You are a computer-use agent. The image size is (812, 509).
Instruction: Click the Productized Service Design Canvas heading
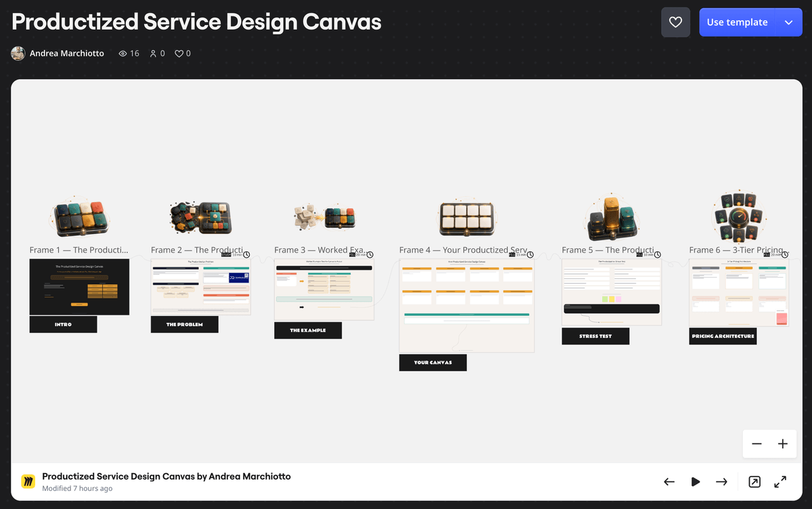pyautogui.click(x=197, y=22)
